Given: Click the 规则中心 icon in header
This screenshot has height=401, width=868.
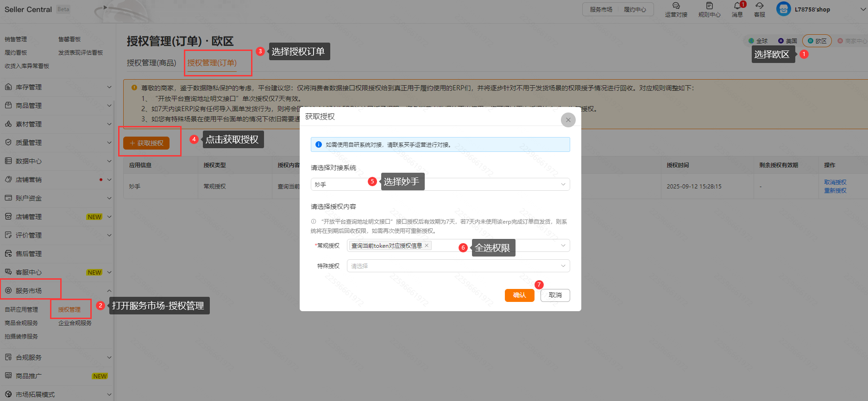Looking at the screenshot, I should pyautogui.click(x=709, y=6).
